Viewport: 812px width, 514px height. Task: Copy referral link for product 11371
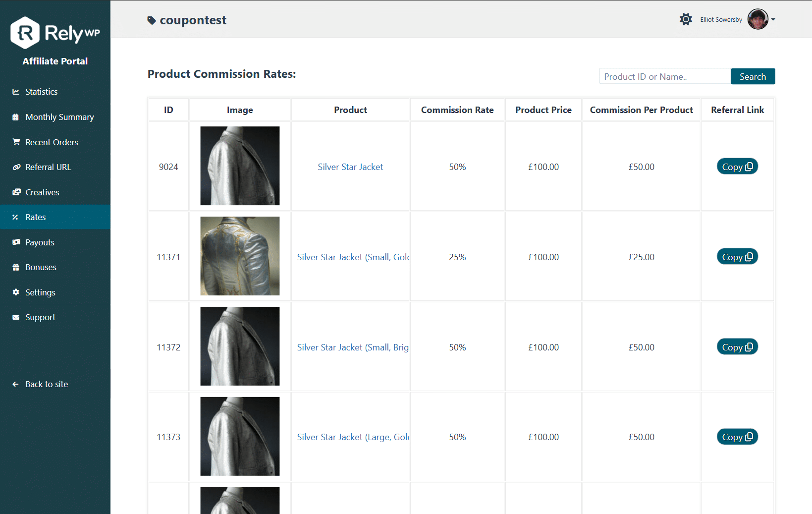point(737,257)
